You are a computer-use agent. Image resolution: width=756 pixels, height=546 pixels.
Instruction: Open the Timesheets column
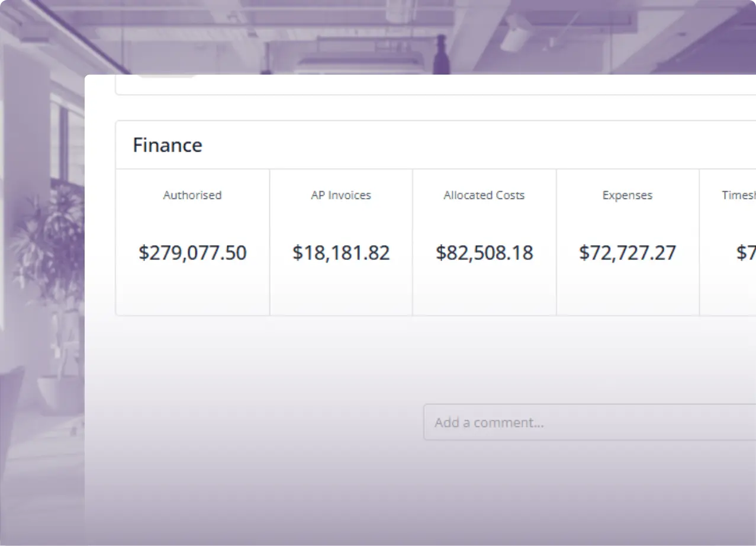coord(734,242)
